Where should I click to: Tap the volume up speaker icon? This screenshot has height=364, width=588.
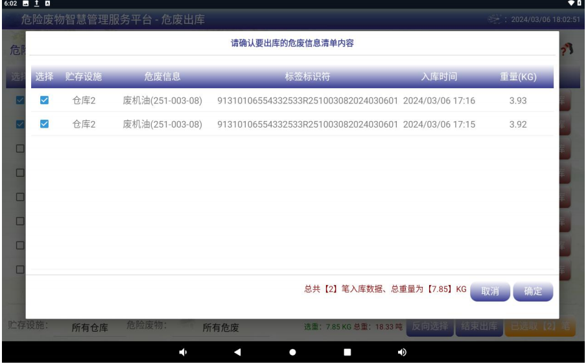click(401, 352)
